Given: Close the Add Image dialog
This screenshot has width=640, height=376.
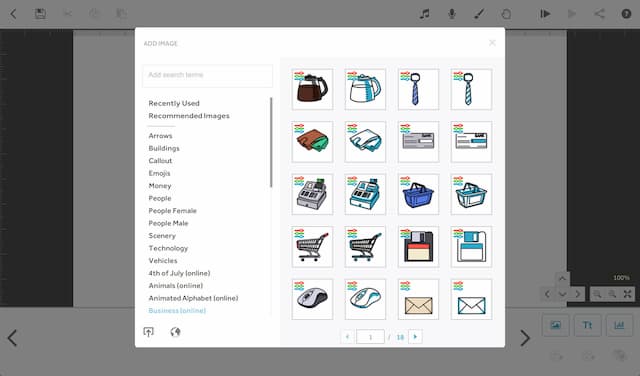Looking at the screenshot, I should point(492,42).
